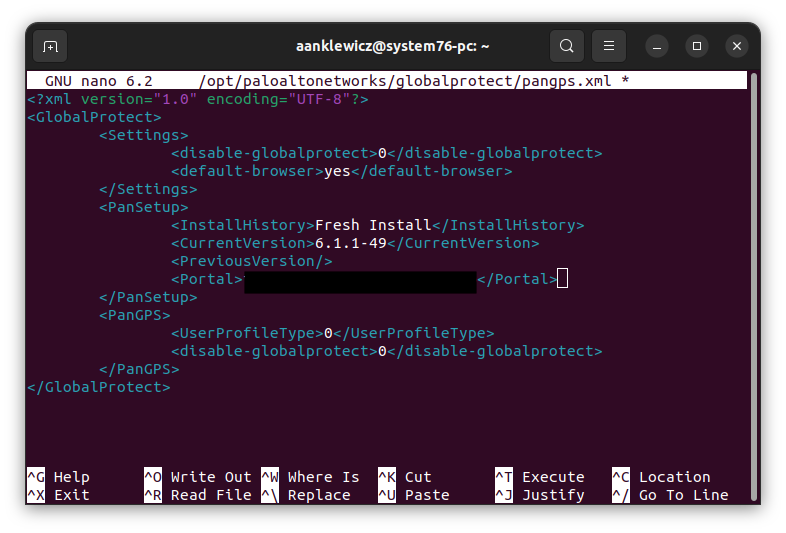The width and height of the screenshot is (786, 533).
Task: Click the ^K Cut shortcut
Action: pos(405,477)
